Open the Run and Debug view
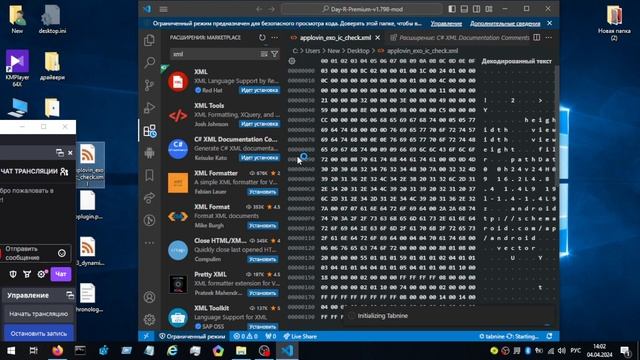 point(149,108)
